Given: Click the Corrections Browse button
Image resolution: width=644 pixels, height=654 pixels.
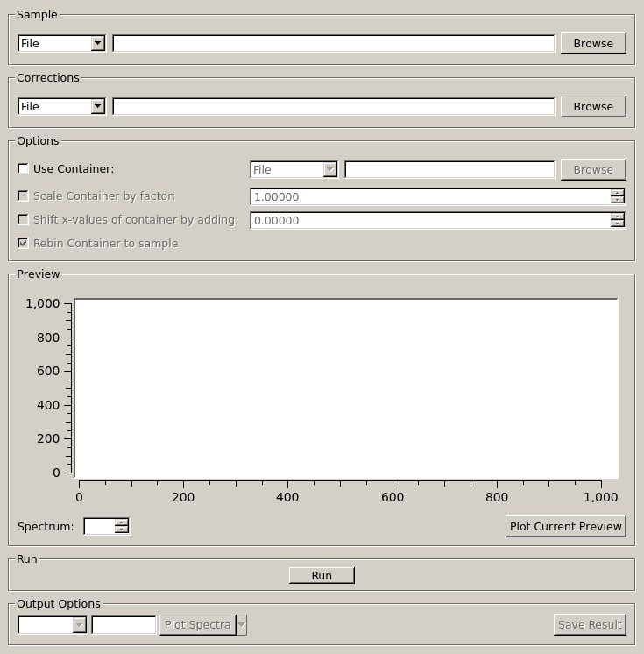Looking at the screenshot, I should tap(592, 106).
